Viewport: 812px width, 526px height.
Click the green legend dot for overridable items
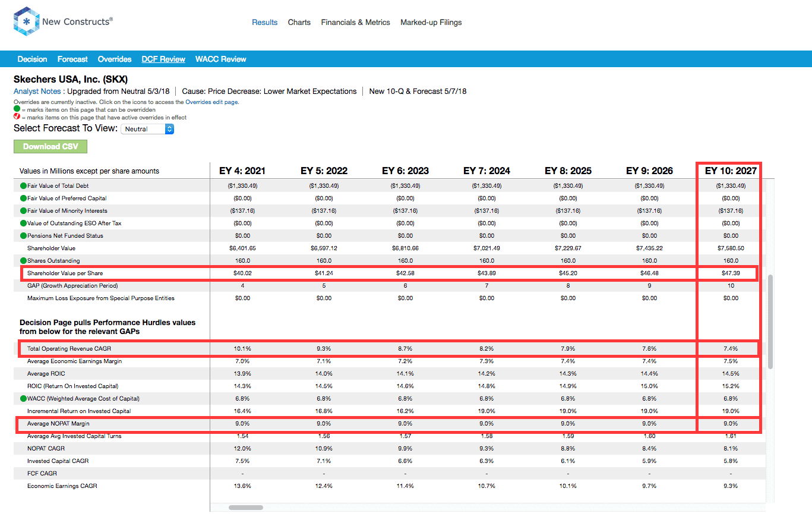(17, 110)
